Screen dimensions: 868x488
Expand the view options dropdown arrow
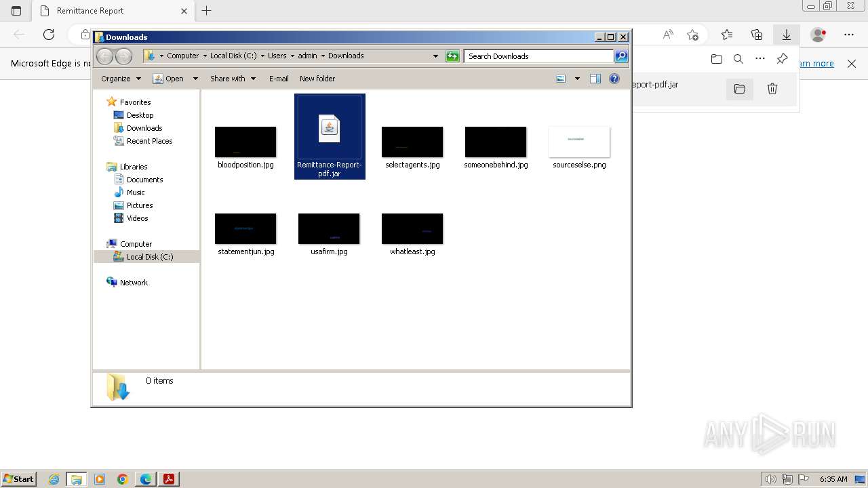[577, 79]
